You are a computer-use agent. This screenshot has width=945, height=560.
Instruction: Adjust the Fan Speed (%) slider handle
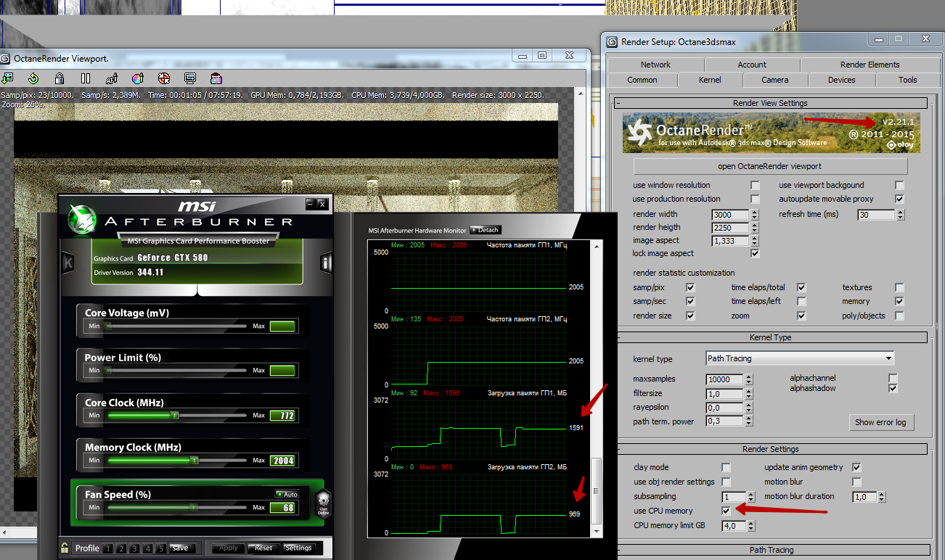tap(194, 508)
